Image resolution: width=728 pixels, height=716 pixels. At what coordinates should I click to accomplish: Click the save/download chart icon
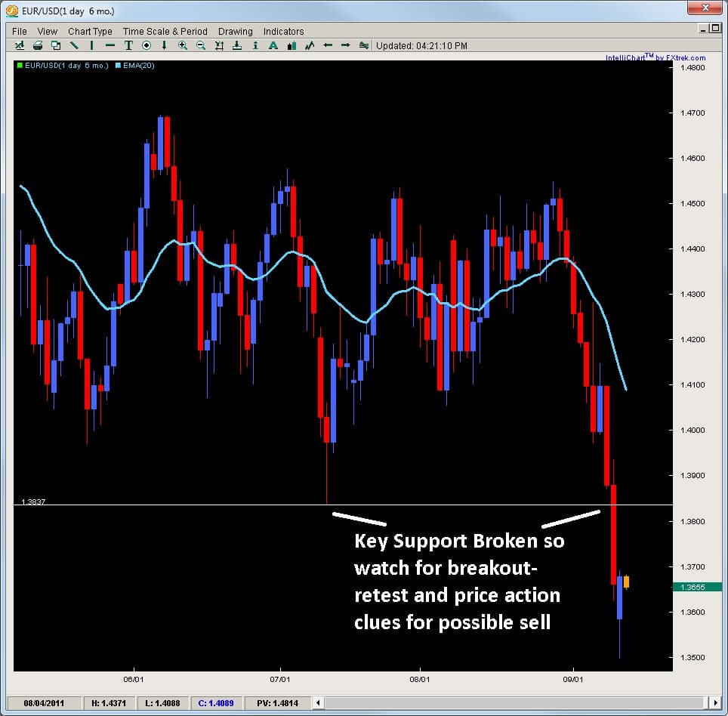tap(237, 45)
